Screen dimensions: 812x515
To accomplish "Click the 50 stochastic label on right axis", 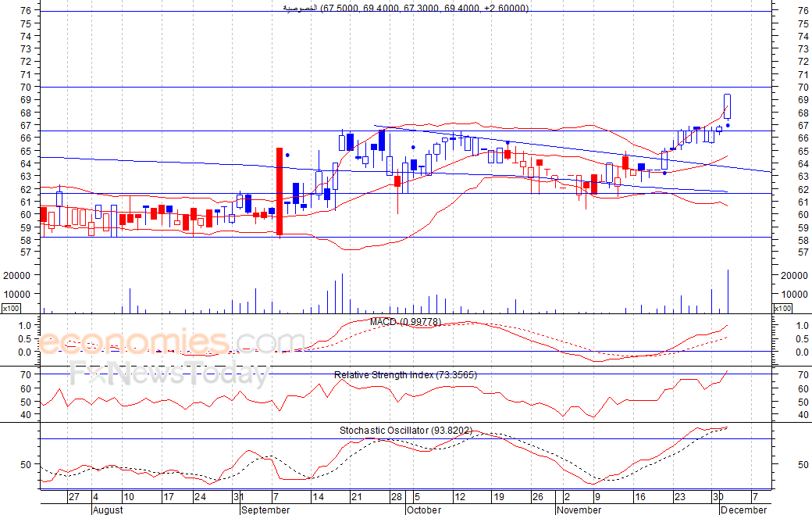I will click(803, 465).
